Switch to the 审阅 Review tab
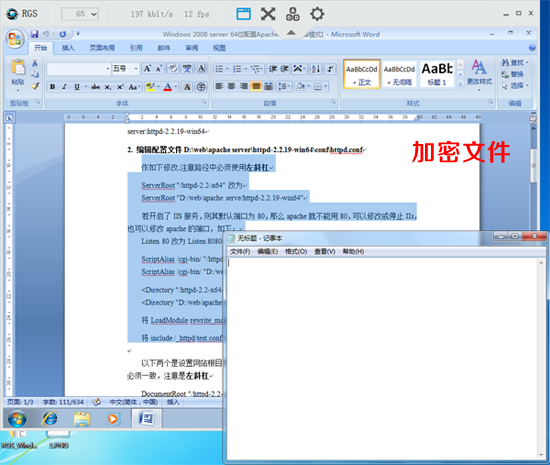The width and height of the screenshot is (550, 465). pos(192,48)
